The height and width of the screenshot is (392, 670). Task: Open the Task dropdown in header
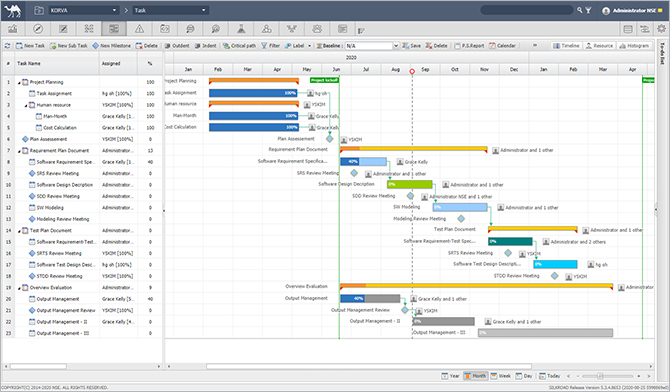pos(170,10)
